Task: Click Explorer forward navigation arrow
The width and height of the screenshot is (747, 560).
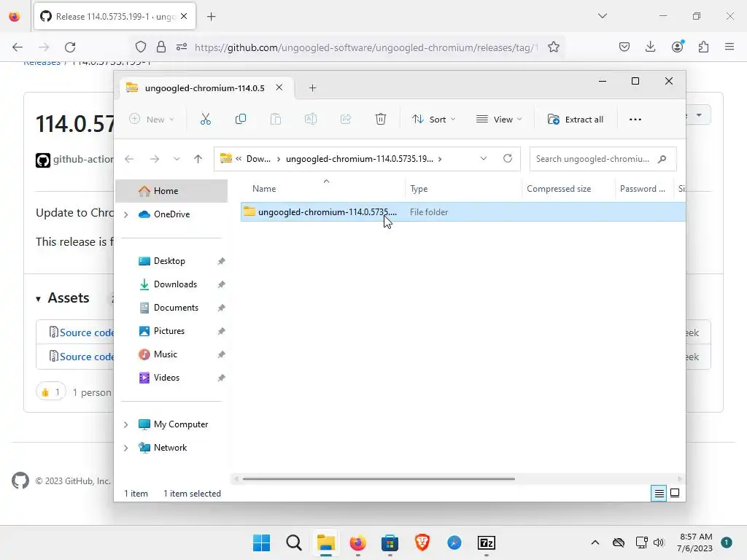Action: (155, 159)
